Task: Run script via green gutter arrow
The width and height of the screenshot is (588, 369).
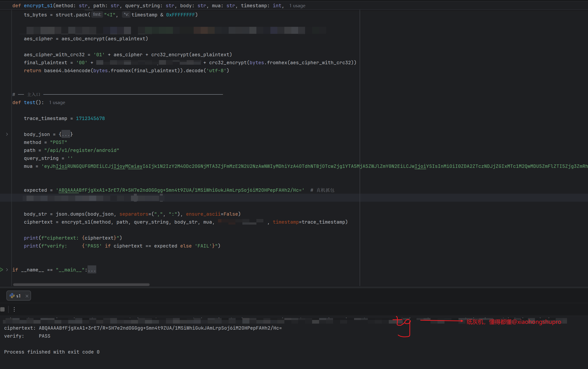Action: pyautogui.click(x=1, y=270)
